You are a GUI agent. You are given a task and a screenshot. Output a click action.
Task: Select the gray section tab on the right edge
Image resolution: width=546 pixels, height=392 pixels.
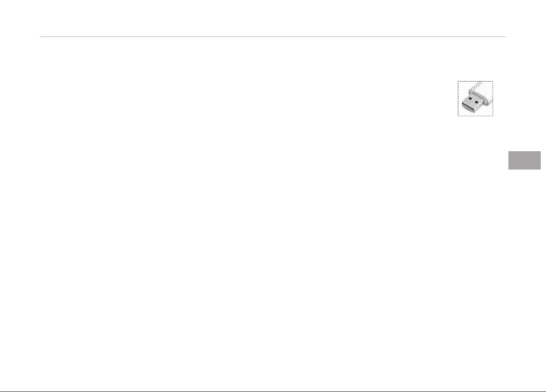pos(524,160)
